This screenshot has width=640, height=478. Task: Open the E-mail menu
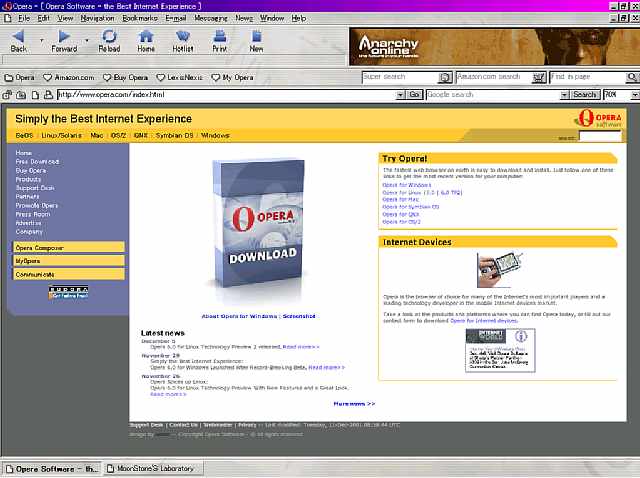click(x=176, y=18)
